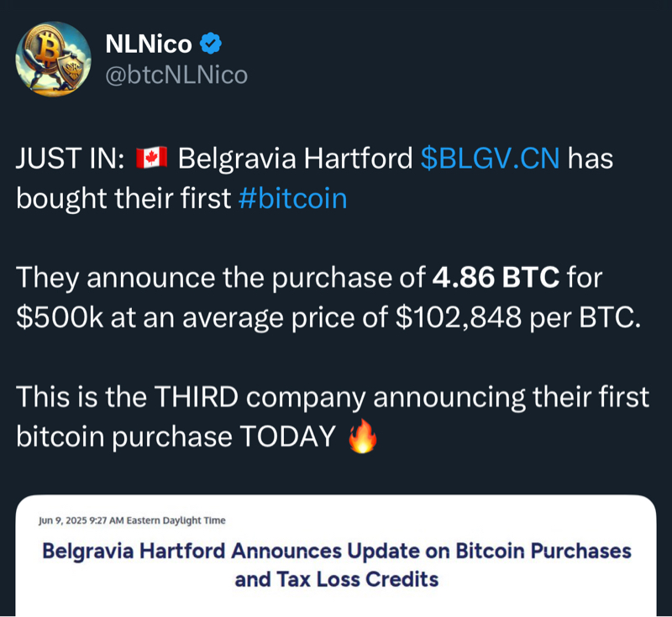Screen dimensions: 672x617
Task: Click "Belgravia Hartford" in the tweet body
Action: pos(295,158)
